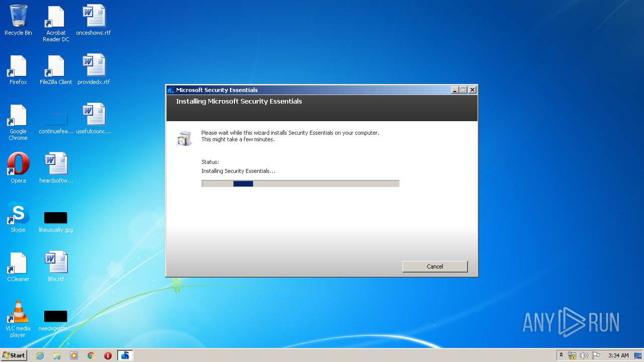
Task: Open the network status tray icon
Action: [x=572, y=355]
